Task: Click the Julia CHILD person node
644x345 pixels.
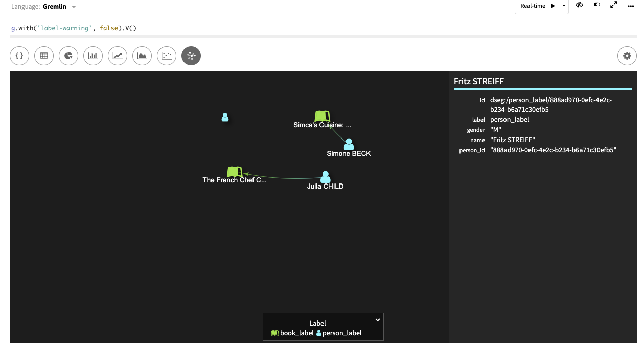Action: click(x=326, y=177)
